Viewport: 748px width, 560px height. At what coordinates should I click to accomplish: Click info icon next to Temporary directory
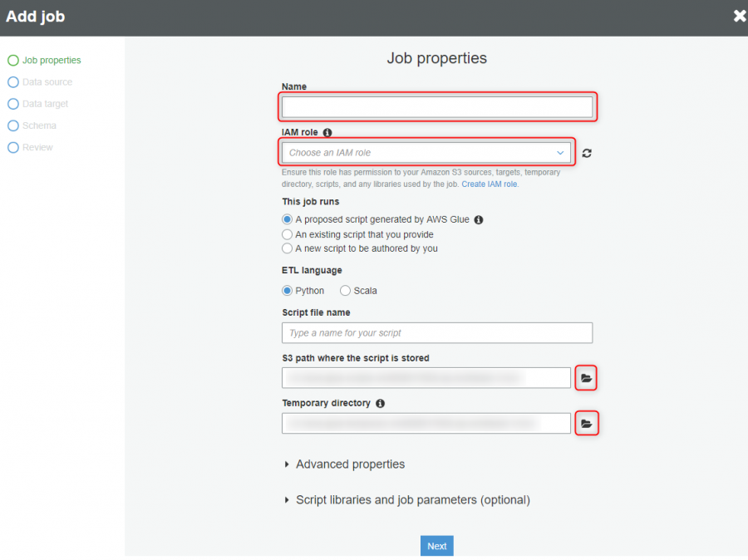[x=380, y=404]
